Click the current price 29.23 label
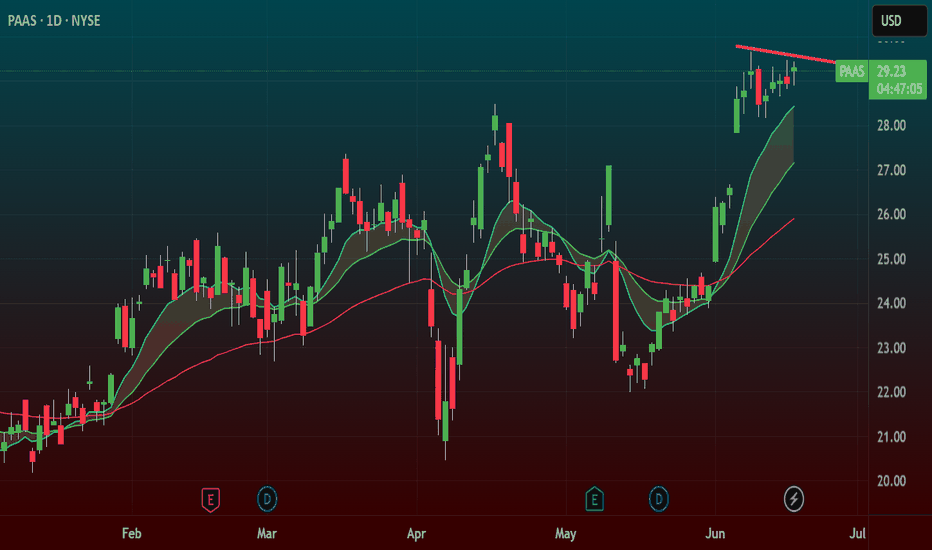 point(891,71)
